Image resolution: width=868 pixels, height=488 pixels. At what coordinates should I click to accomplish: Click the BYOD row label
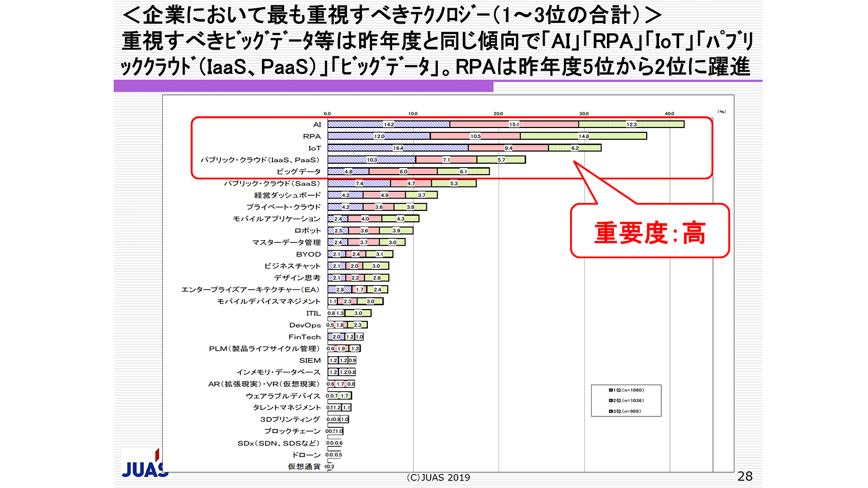tap(309, 254)
